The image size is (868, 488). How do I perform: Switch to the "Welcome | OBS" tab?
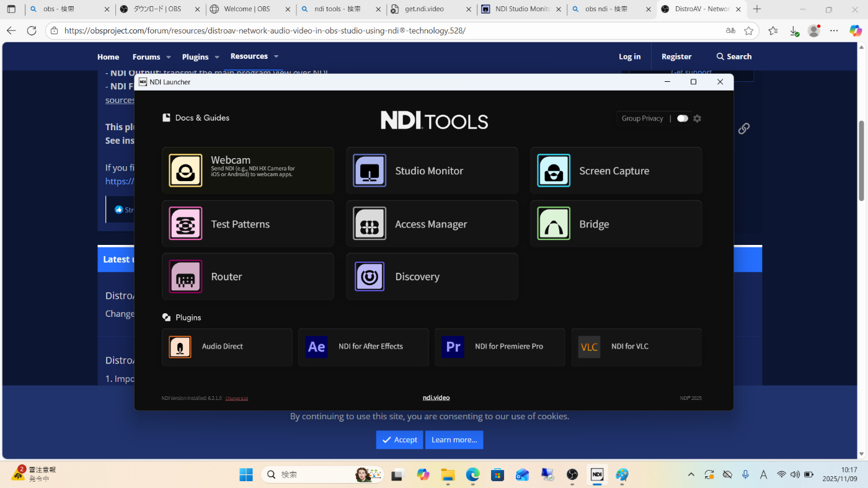coord(250,9)
